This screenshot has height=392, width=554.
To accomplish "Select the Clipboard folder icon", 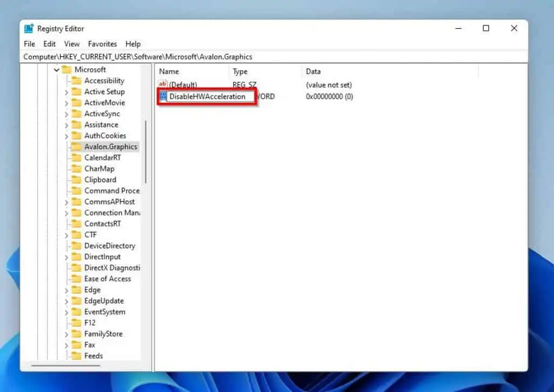I will (x=76, y=180).
